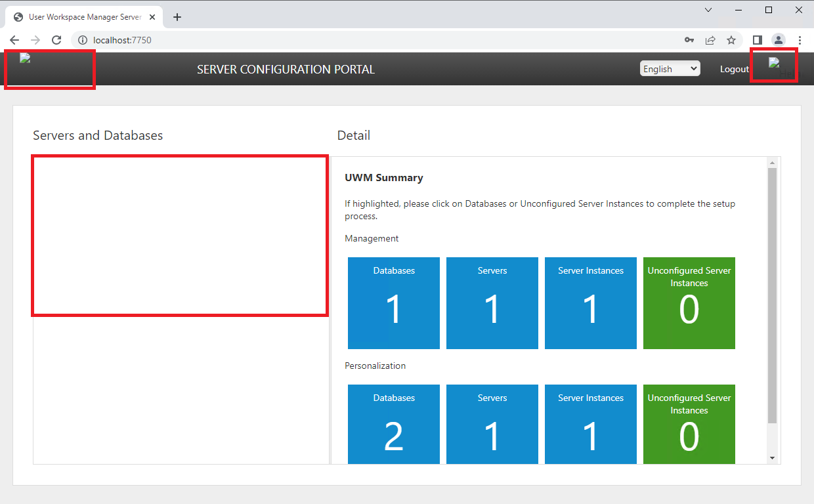814x504 pixels.
Task: Click the Personalization Databases tile showing 2
Action: (393, 424)
